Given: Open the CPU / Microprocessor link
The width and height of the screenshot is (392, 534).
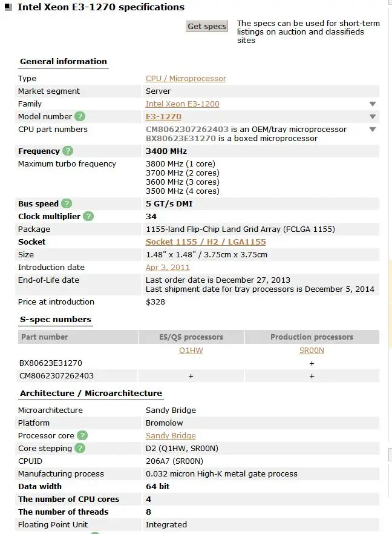Looking at the screenshot, I should (186, 79).
